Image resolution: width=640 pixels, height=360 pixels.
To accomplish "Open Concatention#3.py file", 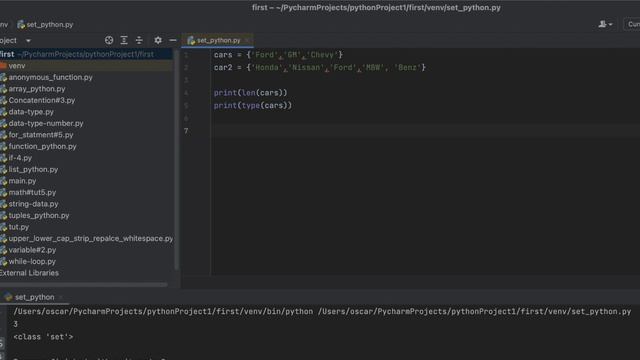I will [x=42, y=100].
